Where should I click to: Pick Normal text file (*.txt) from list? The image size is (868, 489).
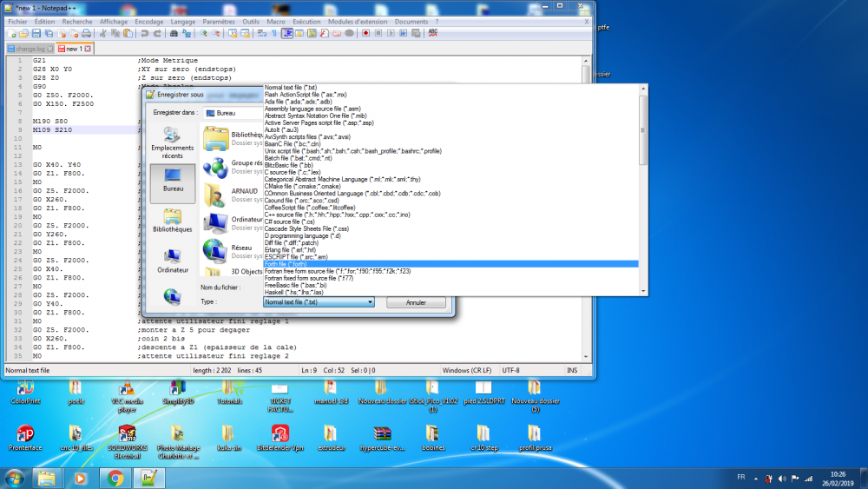point(450,88)
